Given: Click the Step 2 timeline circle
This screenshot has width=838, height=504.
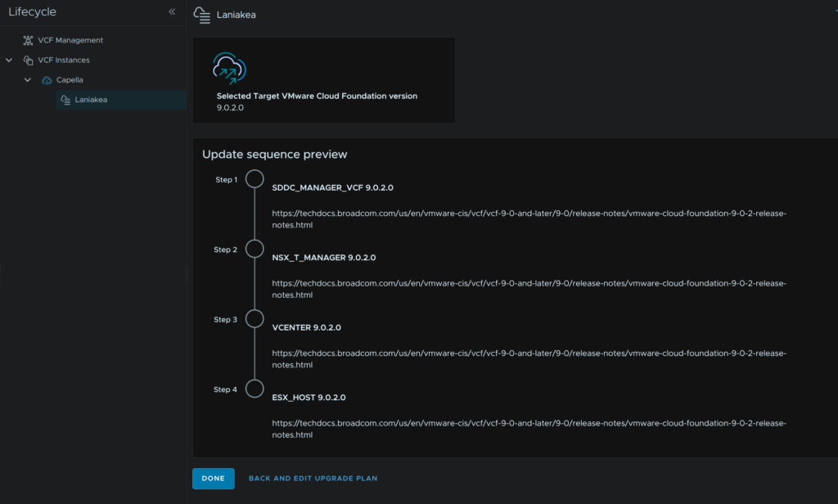Looking at the screenshot, I should pos(255,249).
